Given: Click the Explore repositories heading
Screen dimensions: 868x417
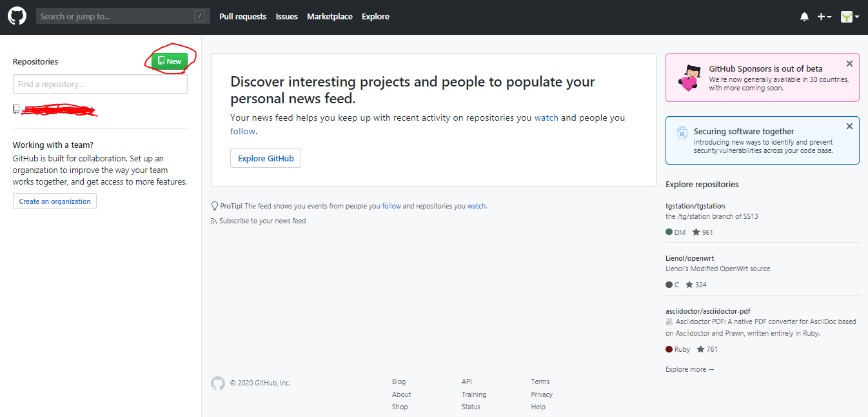Looking at the screenshot, I should [x=702, y=184].
